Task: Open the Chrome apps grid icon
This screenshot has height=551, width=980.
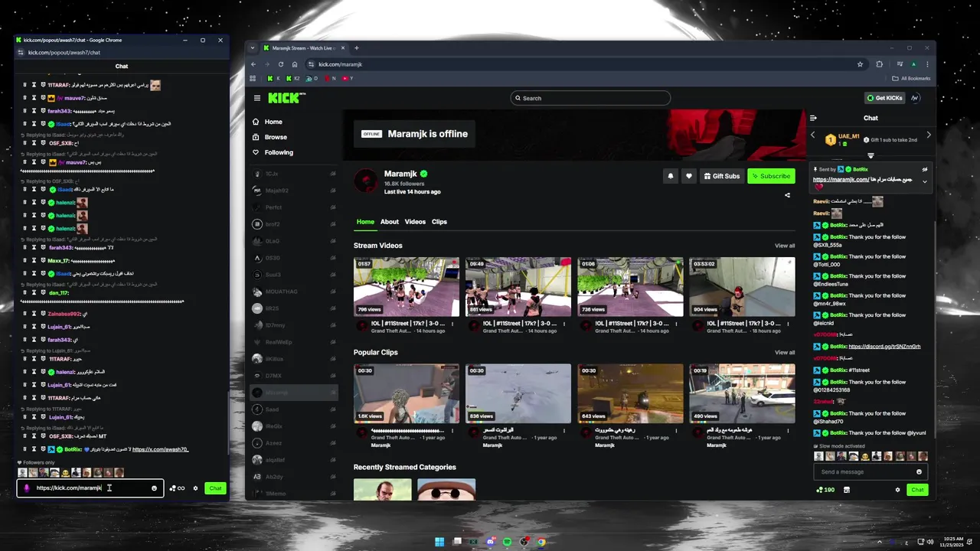Action: (x=253, y=78)
